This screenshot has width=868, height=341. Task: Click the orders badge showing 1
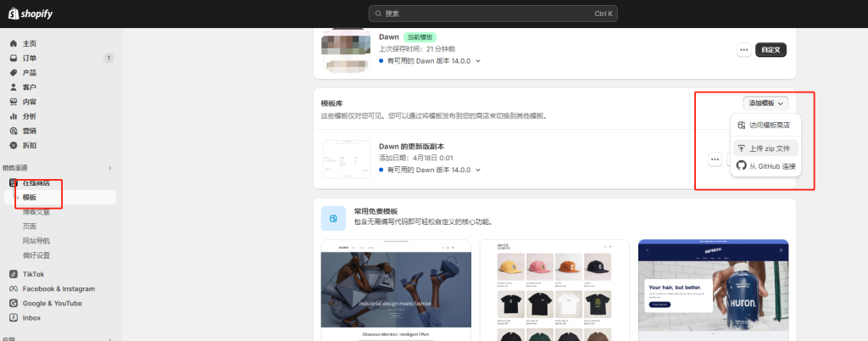[x=108, y=59]
